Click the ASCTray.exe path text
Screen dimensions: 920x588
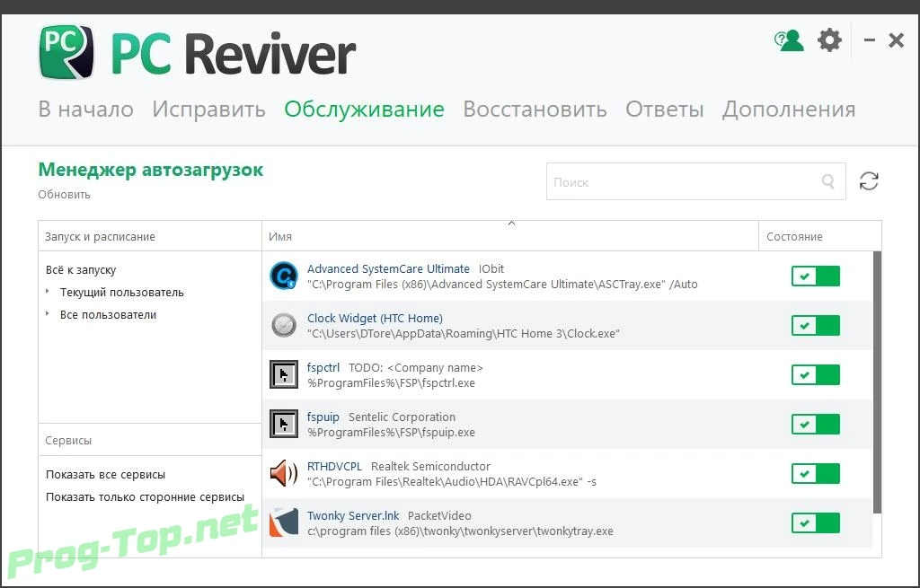coord(502,285)
